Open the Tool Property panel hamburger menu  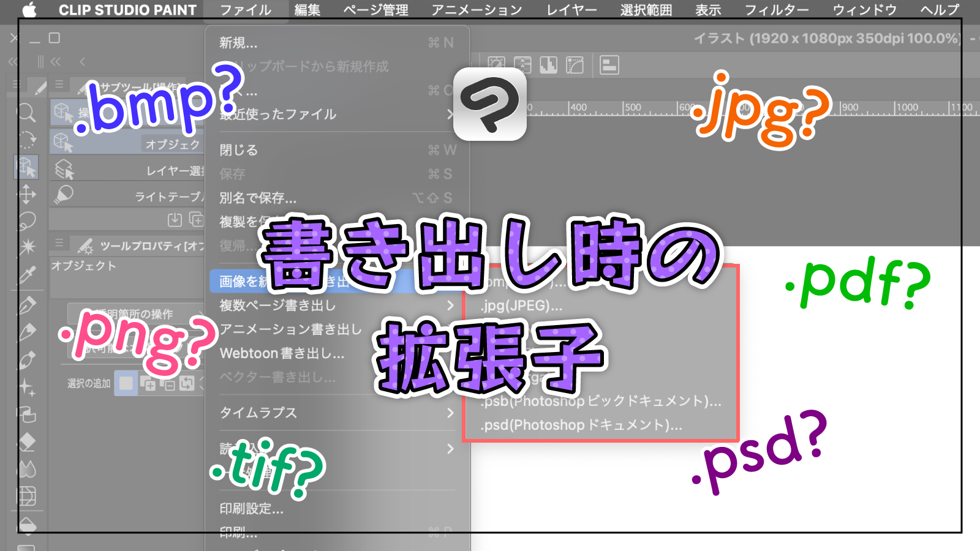(x=59, y=243)
